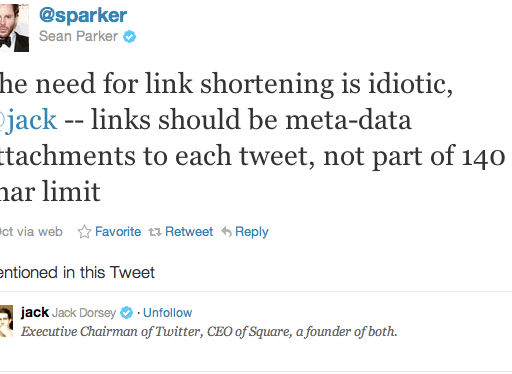Click Jack Dorsey's avatar thumbnail
Screen dimensions: 512x374
tap(6, 321)
